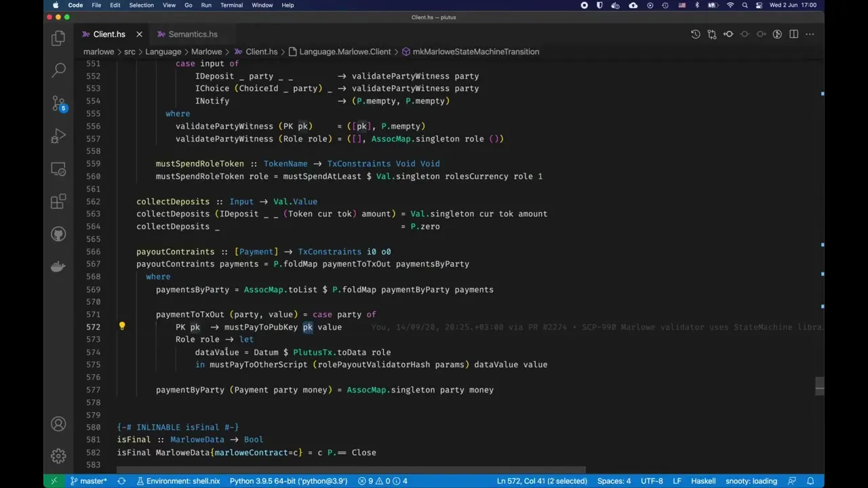Open the Terminal menu
This screenshot has height=488, width=868.
[231, 5]
